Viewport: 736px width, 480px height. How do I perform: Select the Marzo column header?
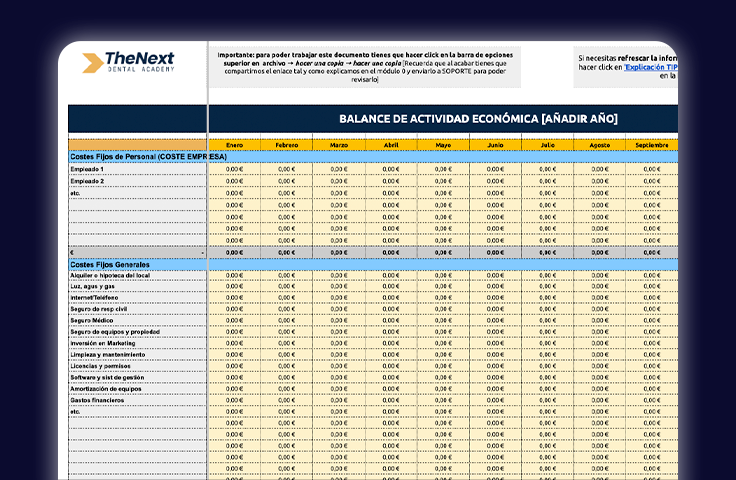point(338,145)
